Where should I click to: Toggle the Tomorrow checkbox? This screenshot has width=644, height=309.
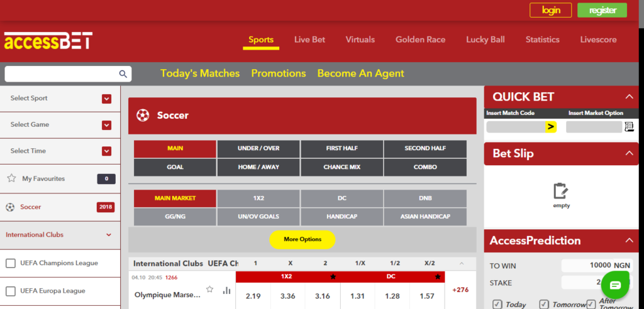(544, 305)
